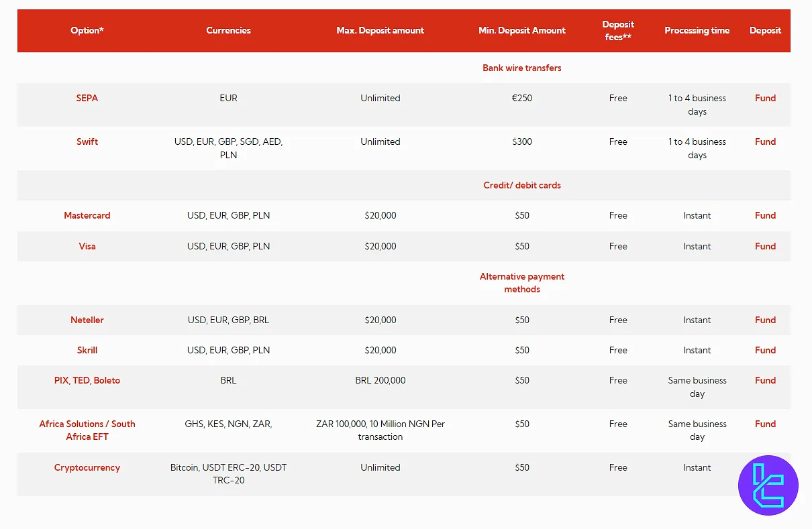
Task: Click the Option* column header
Action: pos(87,30)
